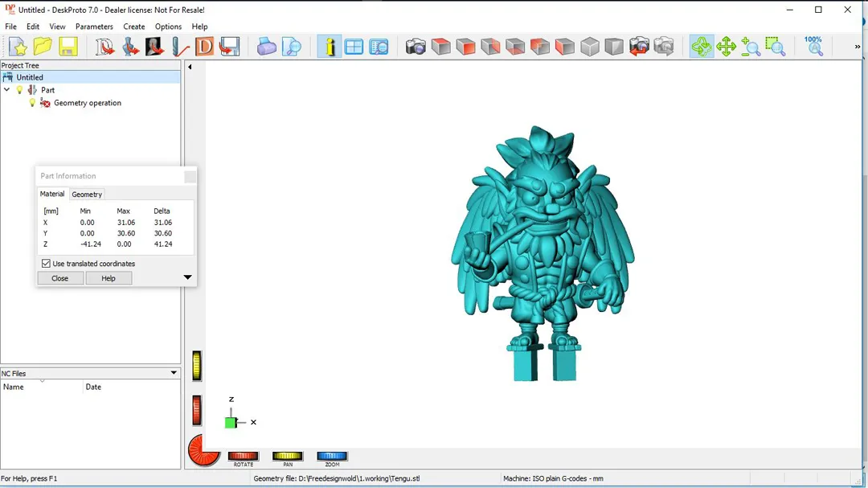This screenshot has width=868, height=488.
Task: Toggle the Geometry operation lightbulb visibility
Action: pyautogui.click(x=32, y=103)
